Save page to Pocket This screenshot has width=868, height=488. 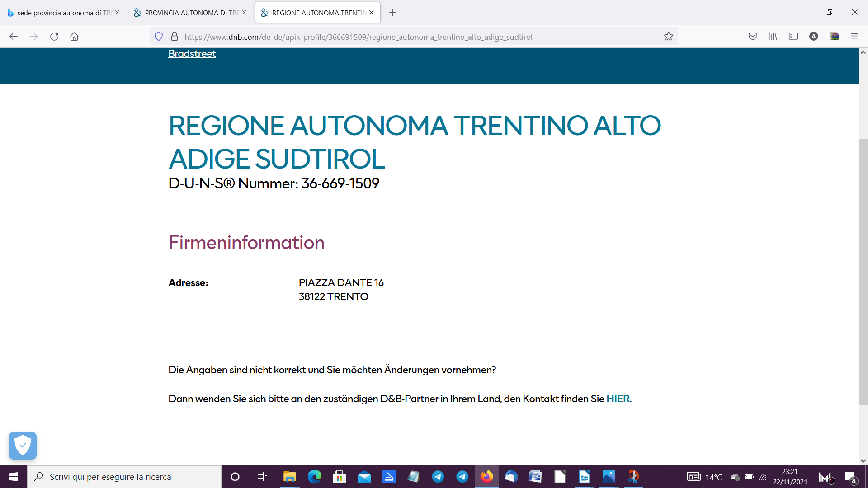(x=753, y=37)
